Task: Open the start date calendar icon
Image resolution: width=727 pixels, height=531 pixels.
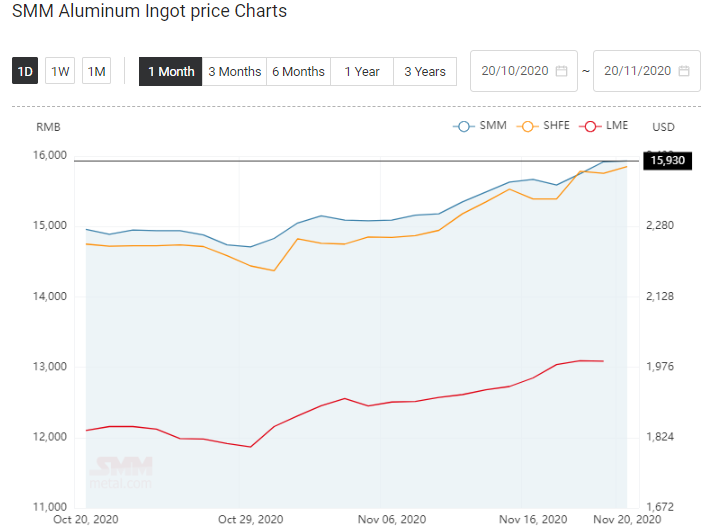Action: 561,71
